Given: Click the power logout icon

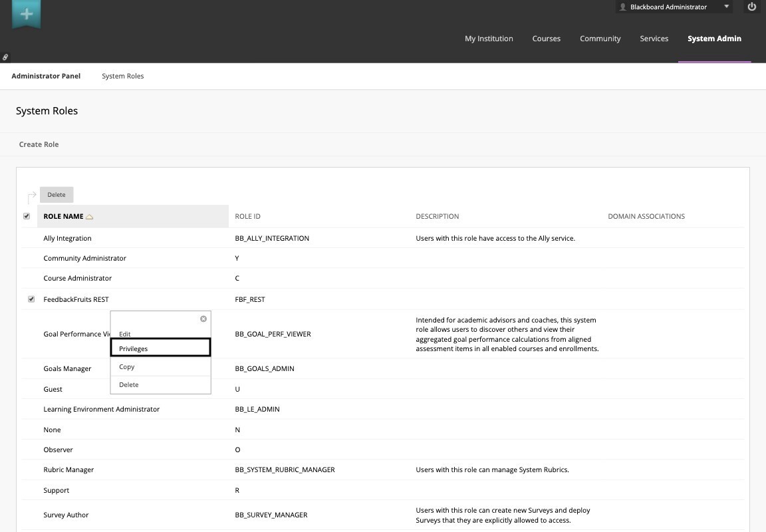Looking at the screenshot, I should (752, 7).
